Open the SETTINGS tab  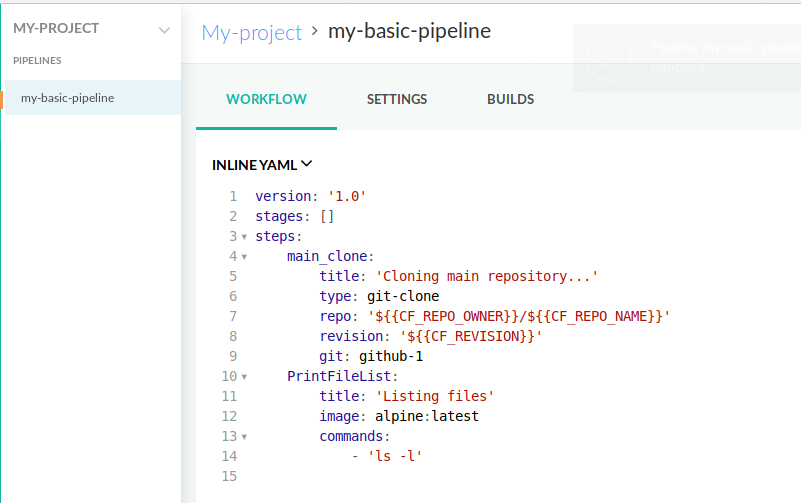click(x=397, y=99)
